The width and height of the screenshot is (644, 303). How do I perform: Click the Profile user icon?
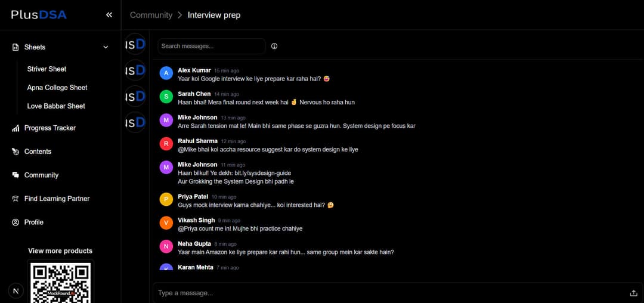[16, 222]
